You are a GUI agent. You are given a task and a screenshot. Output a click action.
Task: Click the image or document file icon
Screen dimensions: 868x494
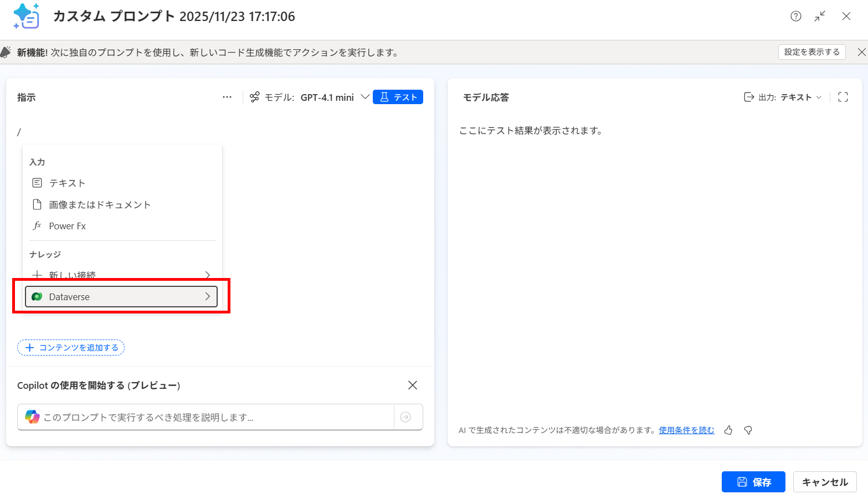37,204
